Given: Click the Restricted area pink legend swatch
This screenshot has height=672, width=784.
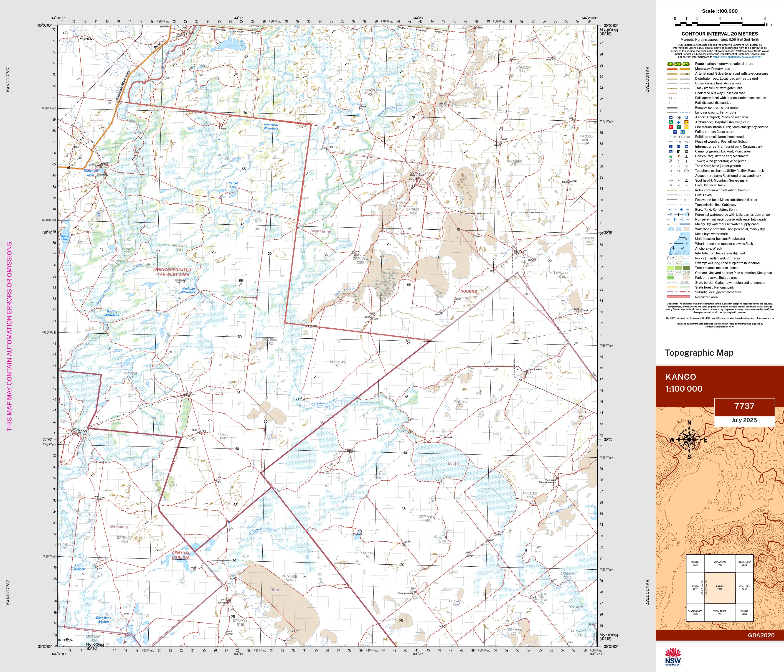Looking at the screenshot, I should pos(679,297).
